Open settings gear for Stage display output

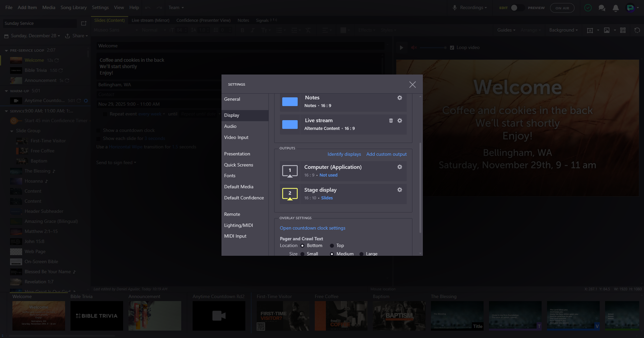click(x=400, y=190)
